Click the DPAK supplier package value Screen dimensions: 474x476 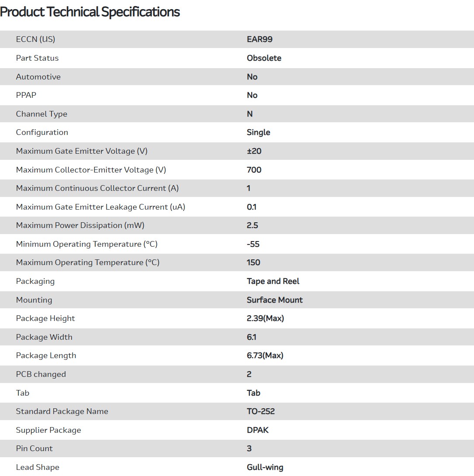[x=258, y=430]
